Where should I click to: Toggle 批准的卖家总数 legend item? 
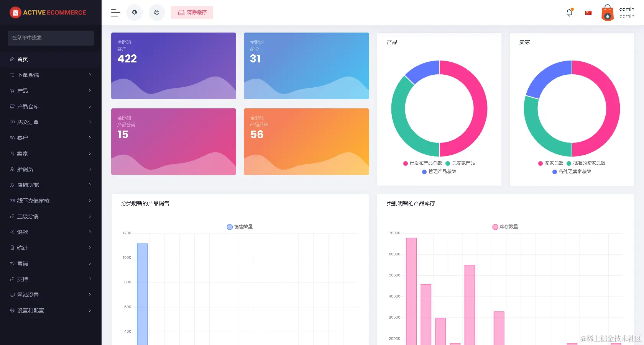(x=586, y=163)
